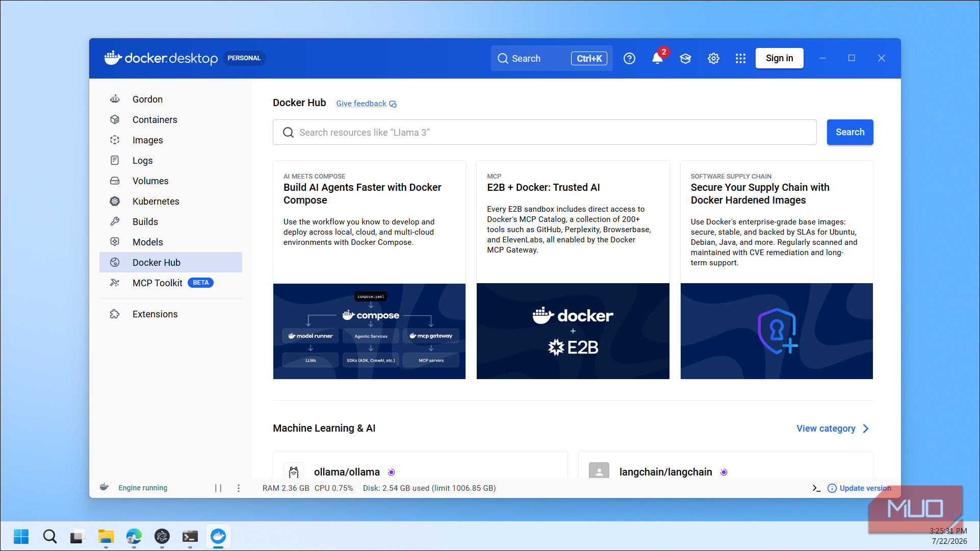980x551 pixels.
Task: Click the langchain/langchain avatar icon
Action: [x=599, y=471]
